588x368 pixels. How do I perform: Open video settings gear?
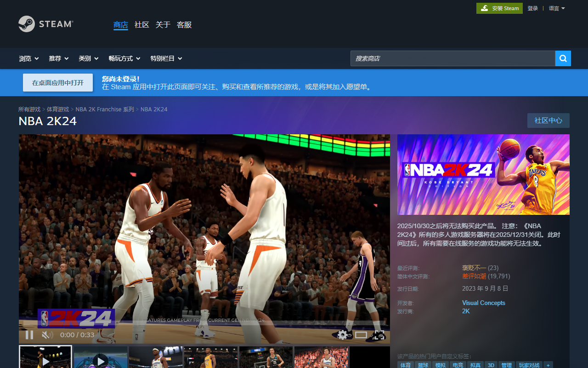(343, 335)
